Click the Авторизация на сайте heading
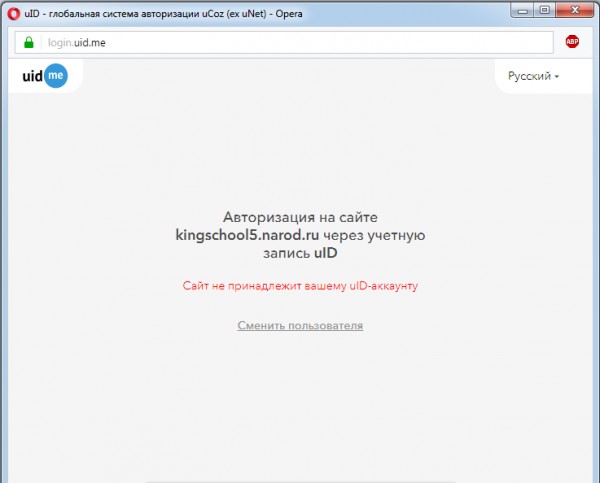Viewport: 600px width, 483px height. click(x=300, y=217)
